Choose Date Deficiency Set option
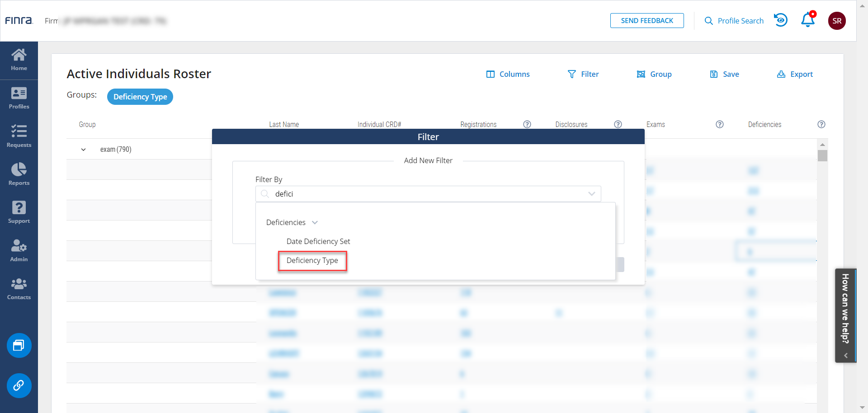The width and height of the screenshot is (868, 413). click(318, 241)
